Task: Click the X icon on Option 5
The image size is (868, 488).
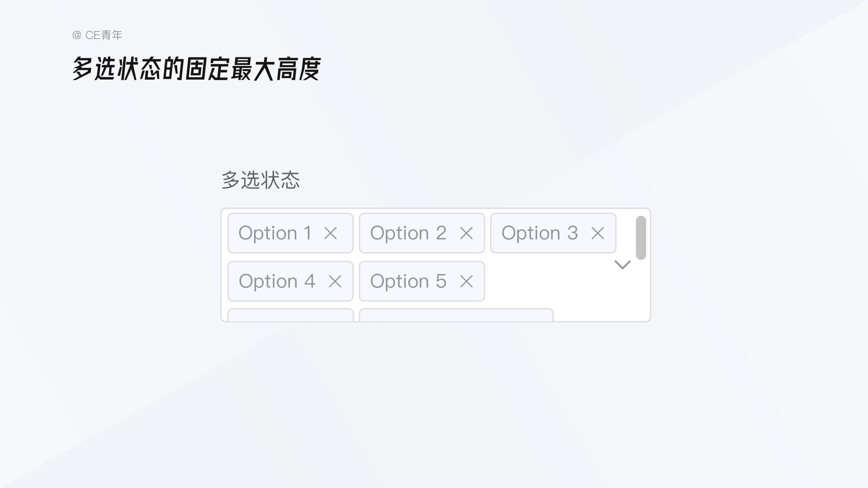Action: [x=467, y=281]
